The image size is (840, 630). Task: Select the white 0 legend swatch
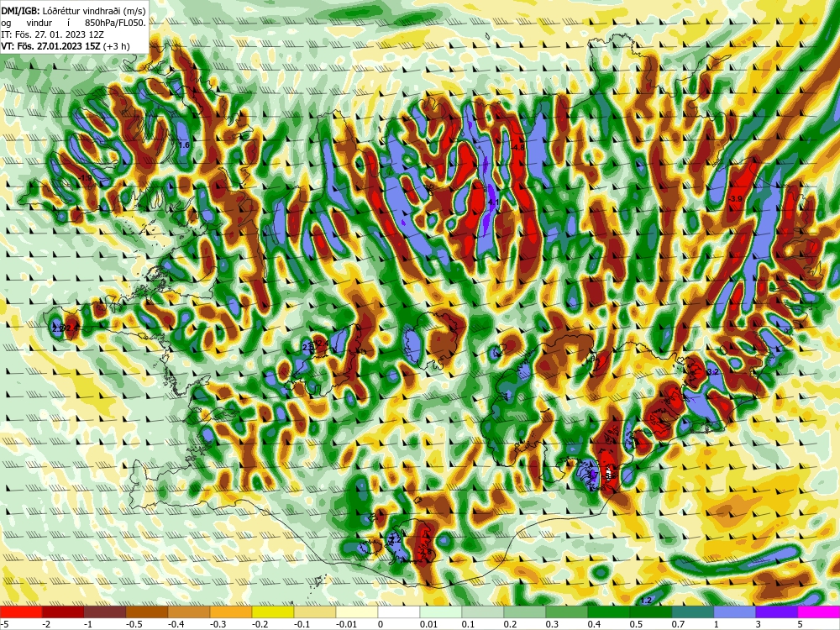point(399,612)
